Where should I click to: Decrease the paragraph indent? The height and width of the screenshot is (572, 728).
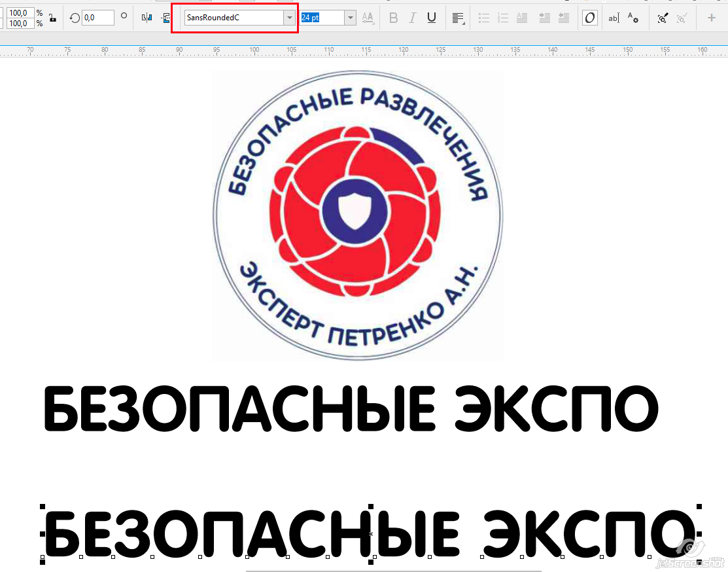(564, 18)
